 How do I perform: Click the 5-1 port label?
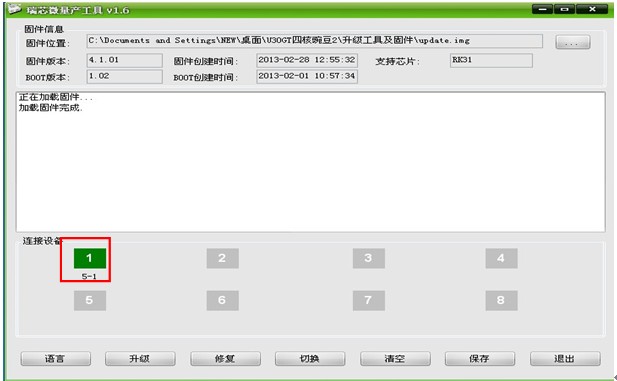click(89, 276)
